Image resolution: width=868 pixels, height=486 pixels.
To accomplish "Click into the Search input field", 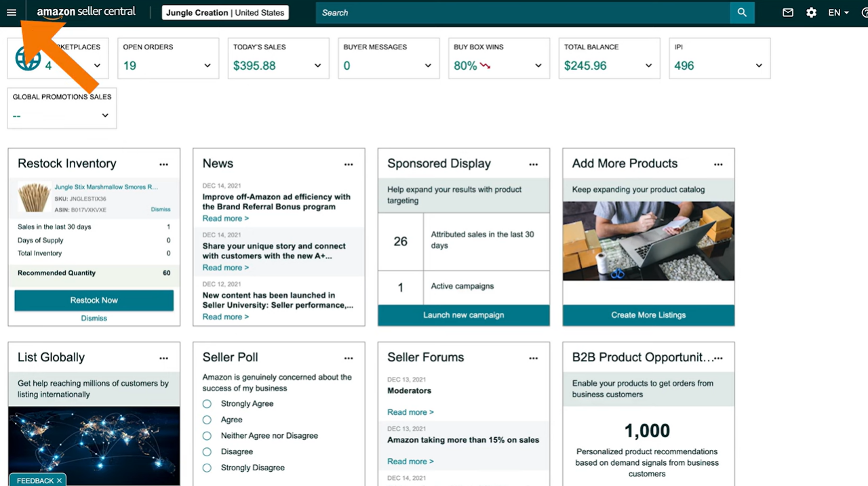I will tap(523, 12).
